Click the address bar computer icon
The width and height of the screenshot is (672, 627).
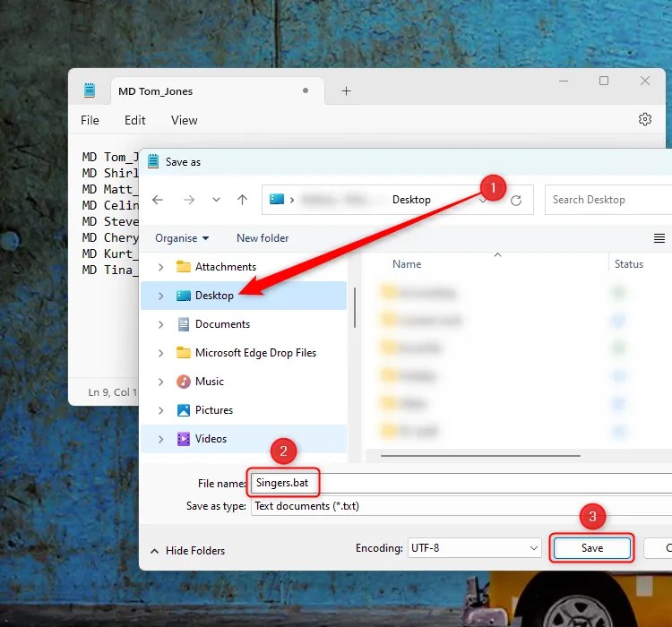[277, 199]
